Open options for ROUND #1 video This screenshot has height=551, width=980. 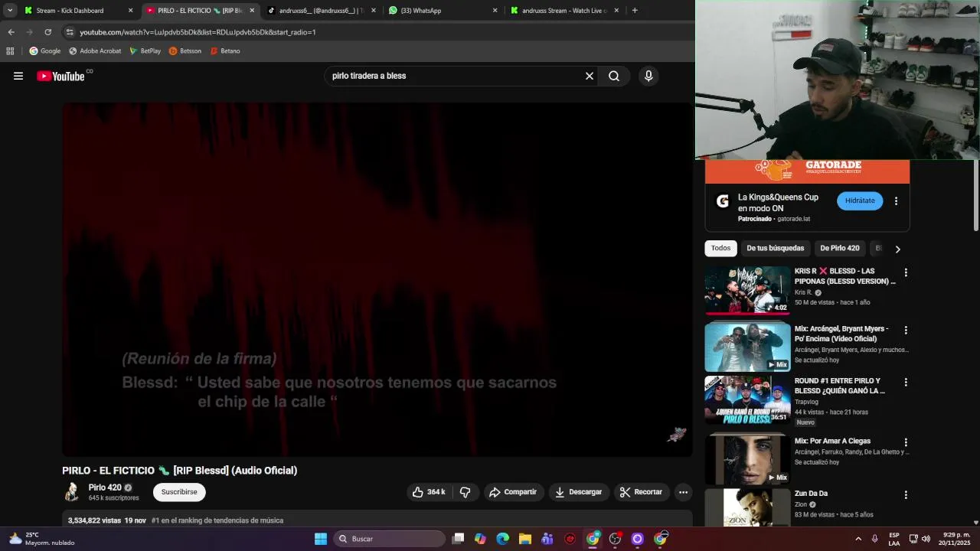tap(906, 382)
